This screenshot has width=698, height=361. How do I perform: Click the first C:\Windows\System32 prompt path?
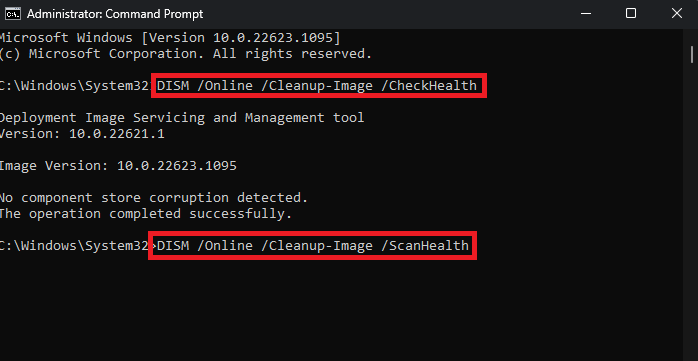(75, 85)
